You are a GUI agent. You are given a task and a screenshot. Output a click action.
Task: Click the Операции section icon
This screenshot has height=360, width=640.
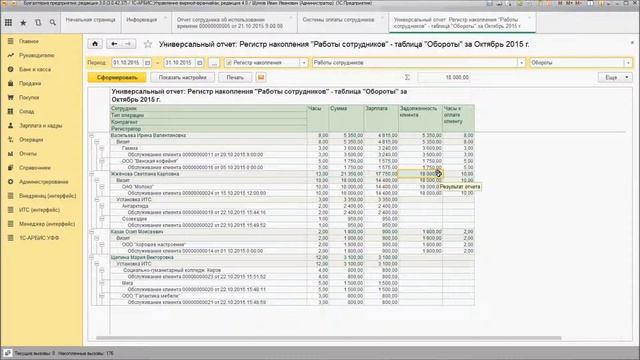click(11, 140)
